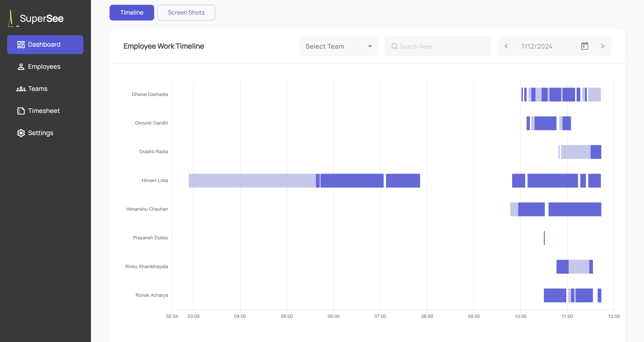
Task: Click the Employees person icon
Action: tap(21, 67)
